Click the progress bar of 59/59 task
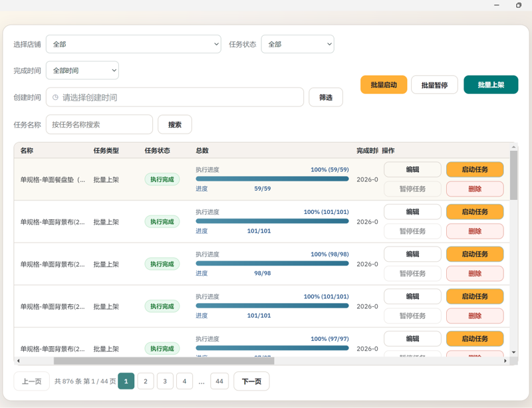 pyautogui.click(x=272, y=179)
